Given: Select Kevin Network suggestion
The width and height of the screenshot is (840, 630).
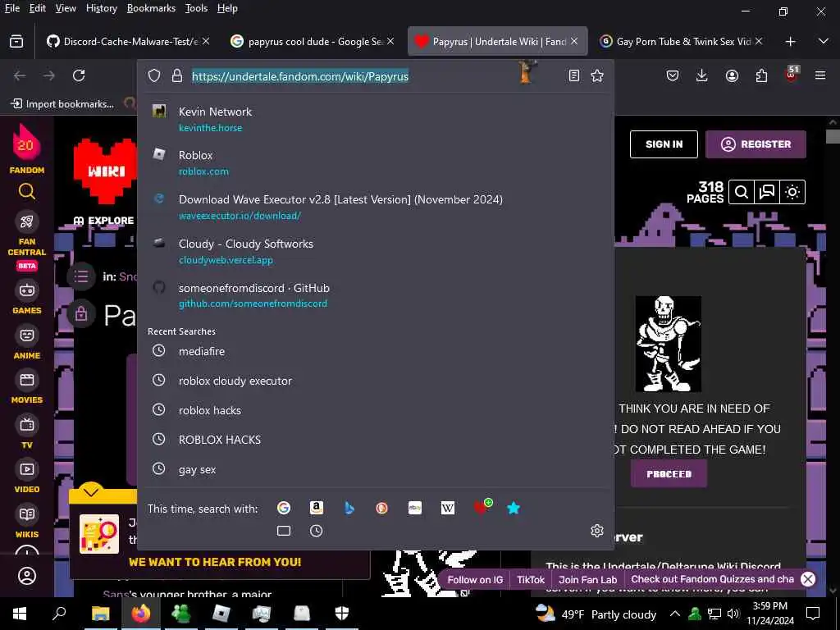Looking at the screenshot, I should pyautogui.click(x=375, y=119).
